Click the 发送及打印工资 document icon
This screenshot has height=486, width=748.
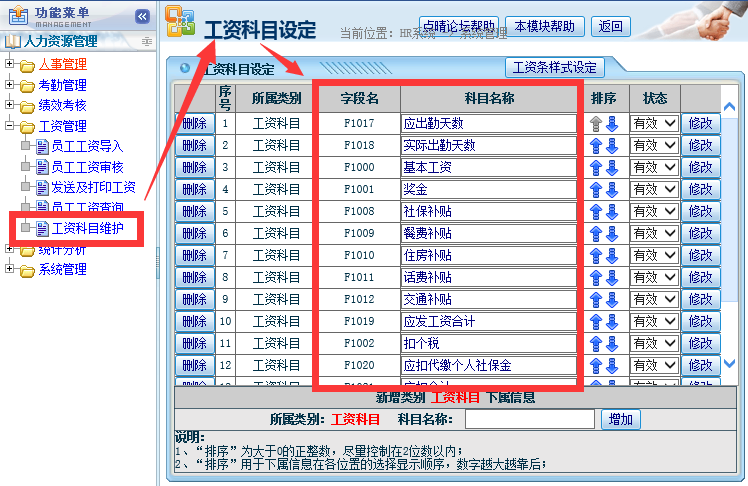42,187
